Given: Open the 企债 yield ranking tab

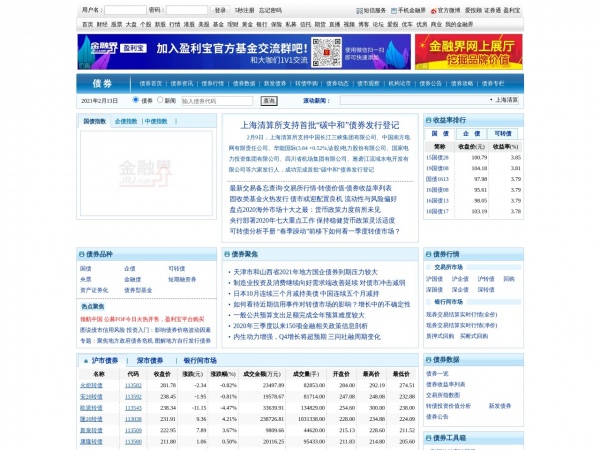Looking at the screenshot, I should [471, 134].
